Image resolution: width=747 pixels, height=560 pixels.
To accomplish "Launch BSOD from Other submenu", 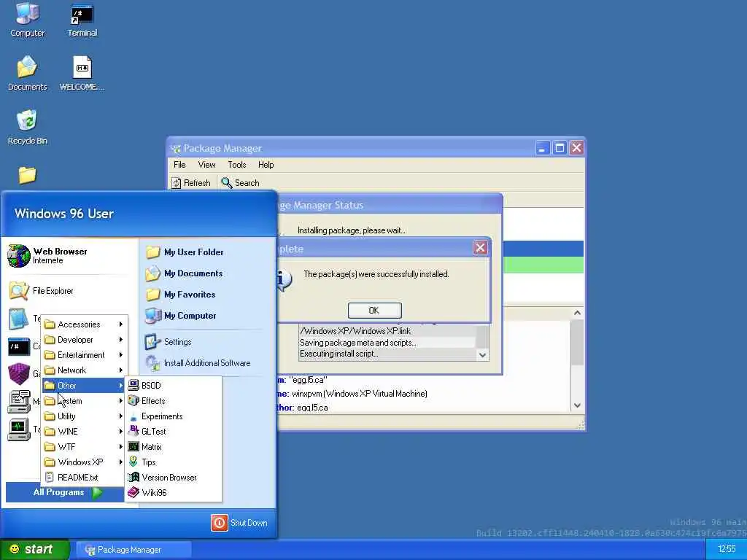I will point(174,385).
